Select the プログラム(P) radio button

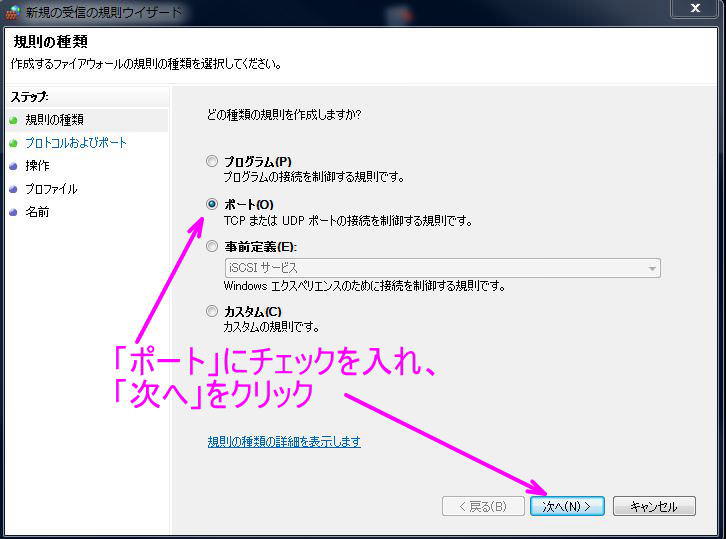coord(212,161)
